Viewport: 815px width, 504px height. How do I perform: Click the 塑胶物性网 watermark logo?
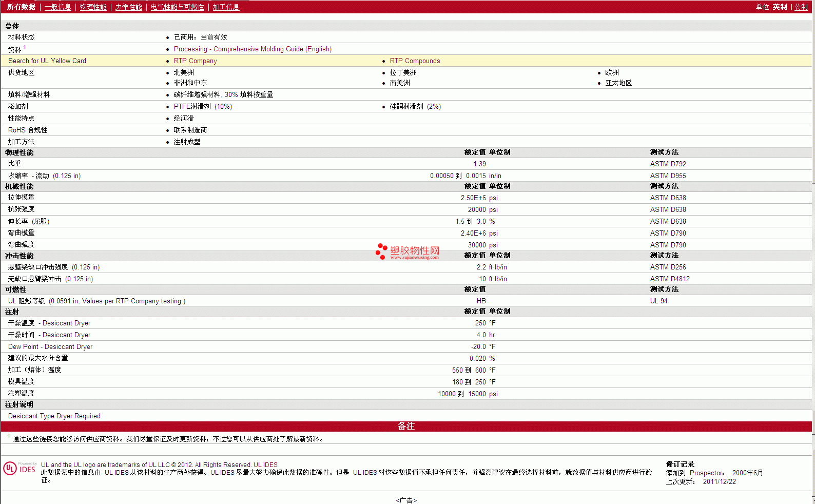point(408,251)
